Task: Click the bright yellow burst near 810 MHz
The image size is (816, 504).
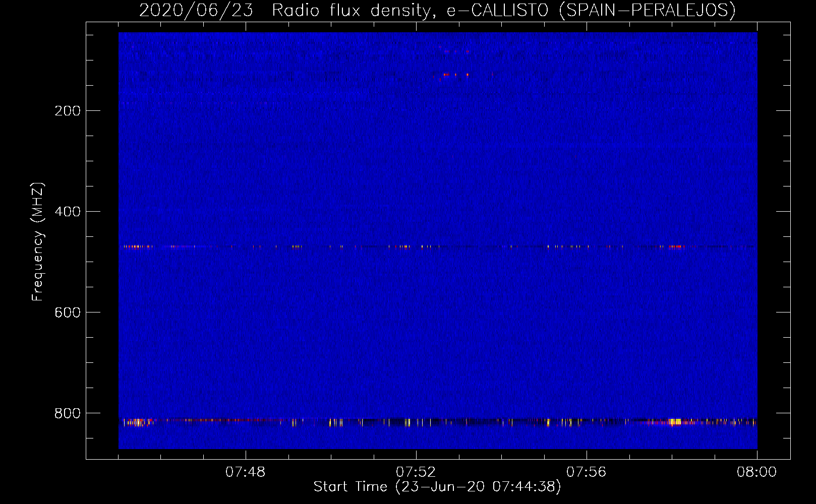Action: [675, 422]
